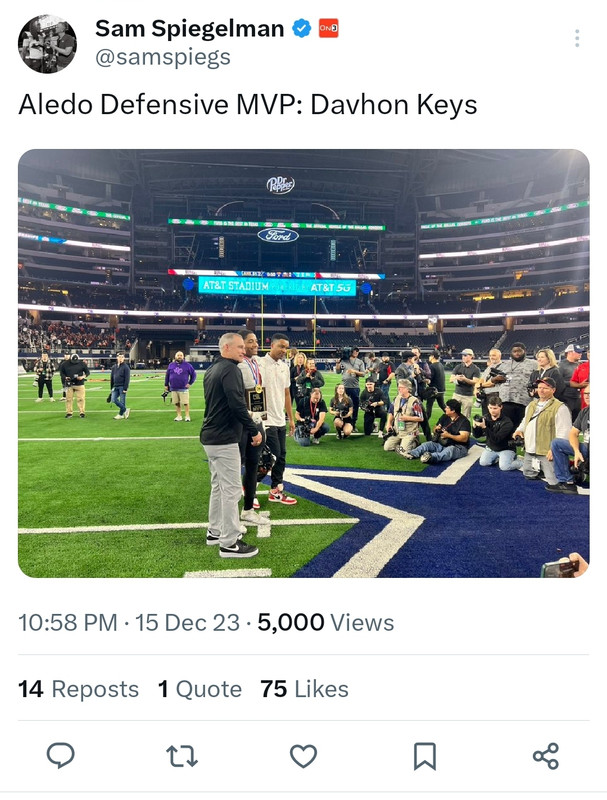Open the @samspiegs handle link

click(162, 57)
